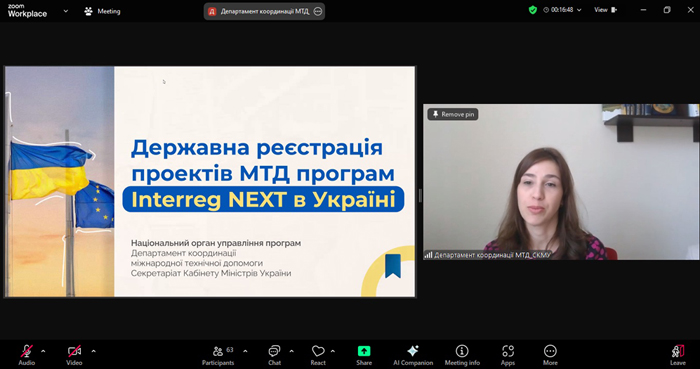Open the View layout menu
Image resolution: width=700 pixels, height=369 pixels.
tap(605, 10)
